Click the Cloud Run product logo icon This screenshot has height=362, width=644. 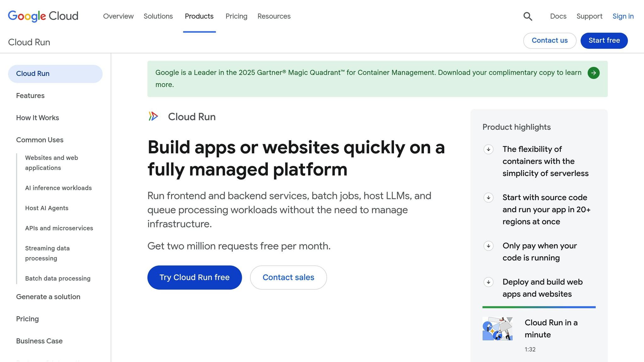[153, 116]
